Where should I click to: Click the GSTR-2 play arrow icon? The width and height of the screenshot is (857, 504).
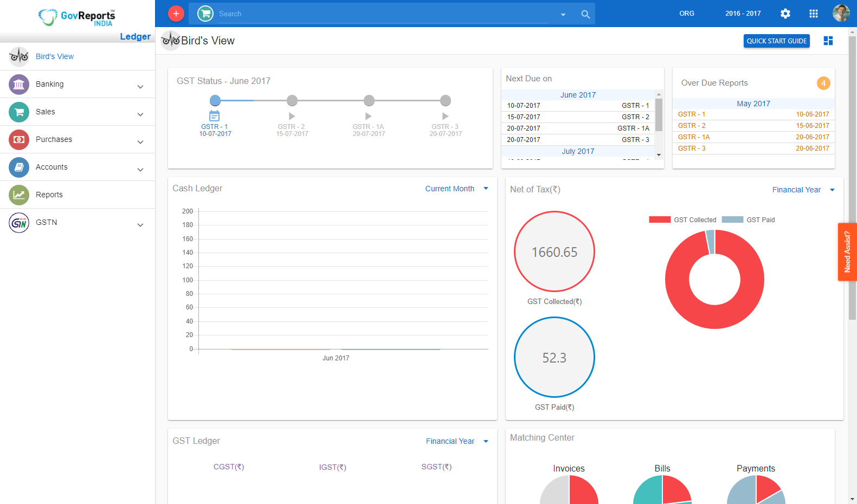pos(292,116)
